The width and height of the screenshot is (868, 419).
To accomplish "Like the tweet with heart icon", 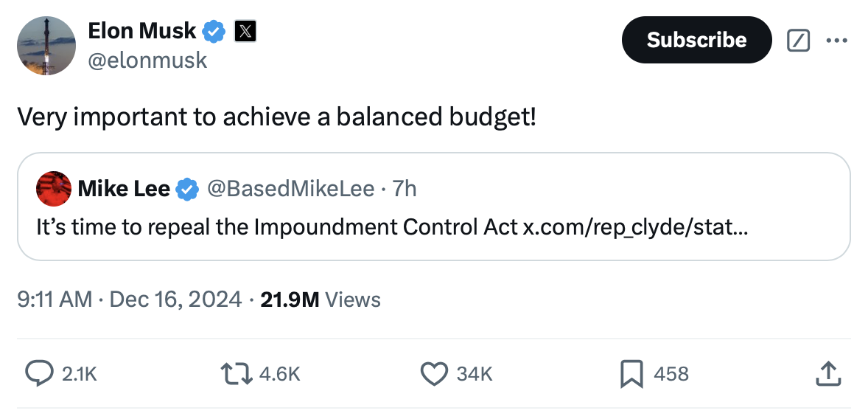I will 434,373.
